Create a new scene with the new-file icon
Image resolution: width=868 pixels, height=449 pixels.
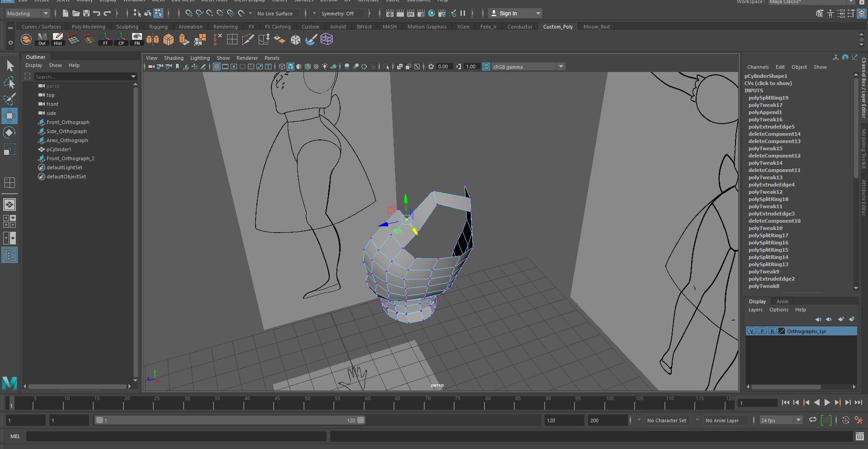point(66,13)
